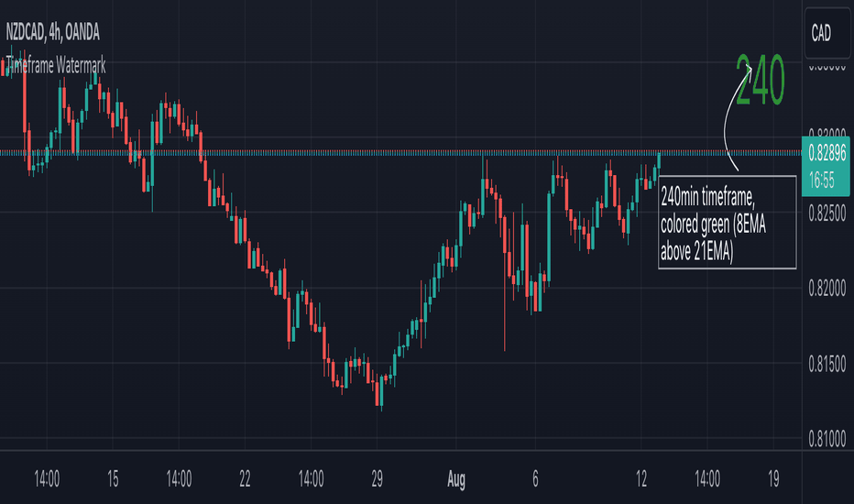Click the 19 date label on time axis

pyautogui.click(x=773, y=479)
